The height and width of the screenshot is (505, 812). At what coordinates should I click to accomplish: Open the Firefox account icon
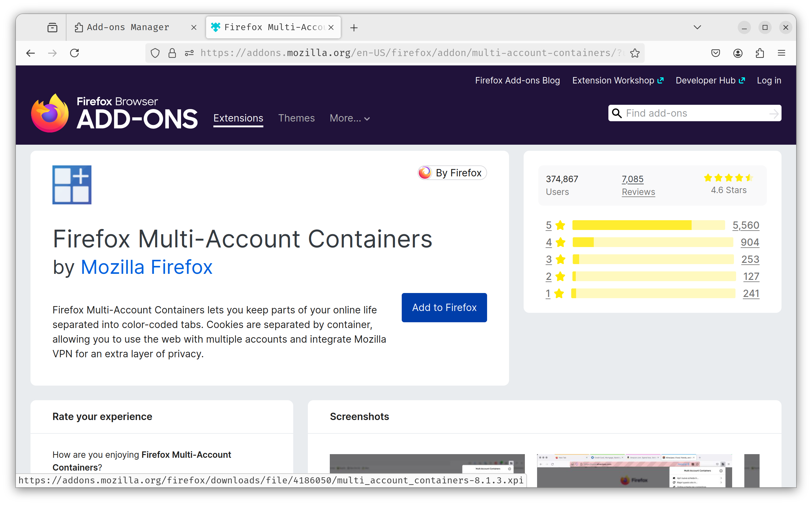(x=738, y=53)
